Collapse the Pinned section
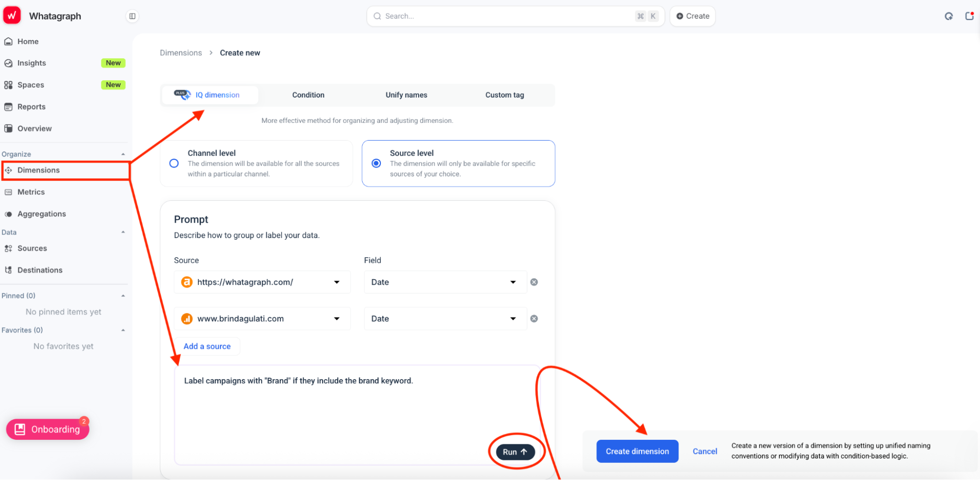Image resolution: width=980 pixels, height=480 pixels. coord(123,296)
